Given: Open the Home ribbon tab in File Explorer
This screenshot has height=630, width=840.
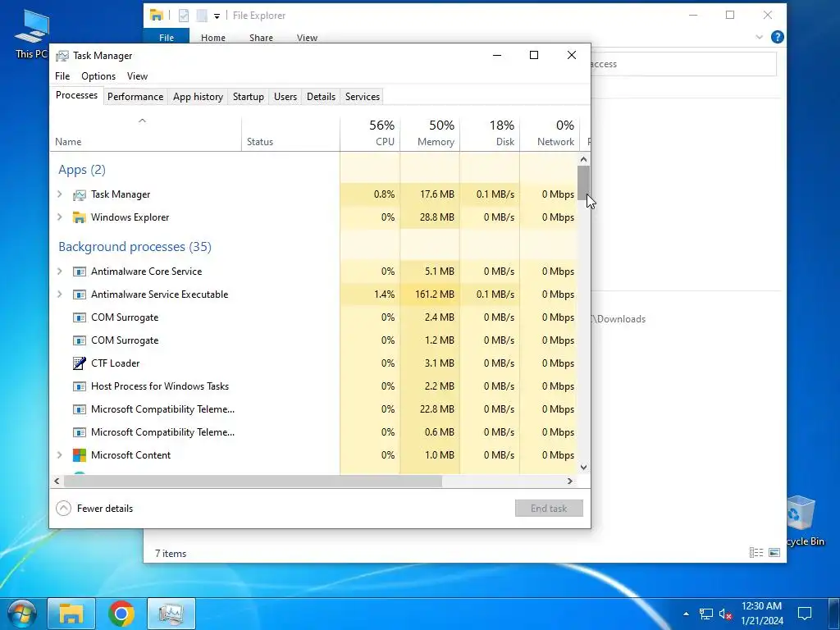Looking at the screenshot, I should 212,38.
